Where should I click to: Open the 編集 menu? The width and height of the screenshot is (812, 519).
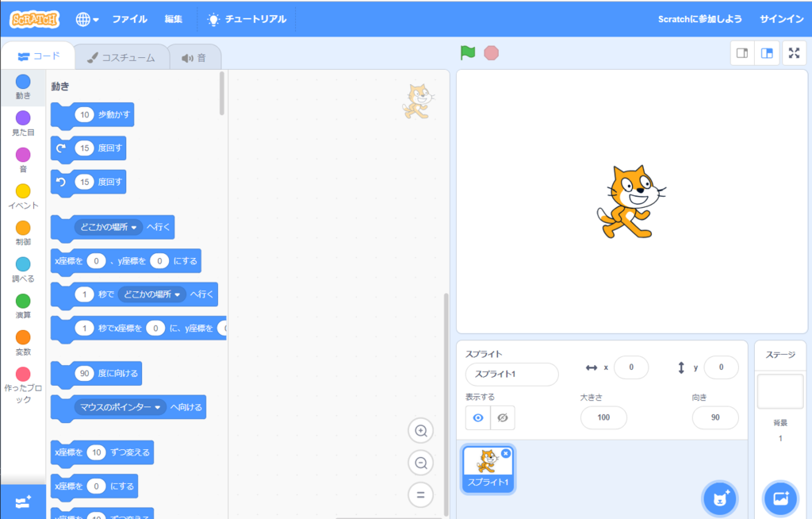pos(174,19)
